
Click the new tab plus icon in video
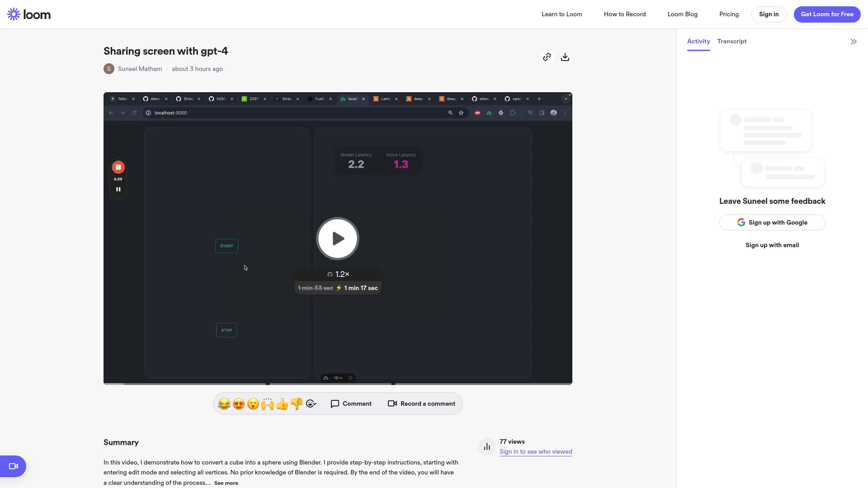coord(539,99)
